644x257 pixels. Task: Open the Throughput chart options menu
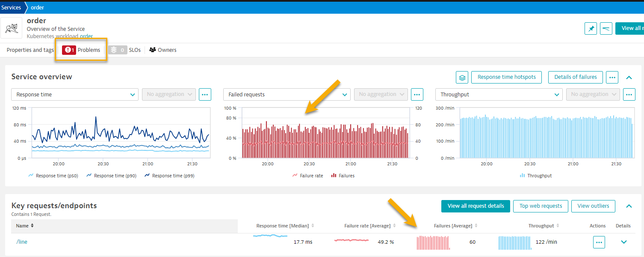tap(629, 94)
